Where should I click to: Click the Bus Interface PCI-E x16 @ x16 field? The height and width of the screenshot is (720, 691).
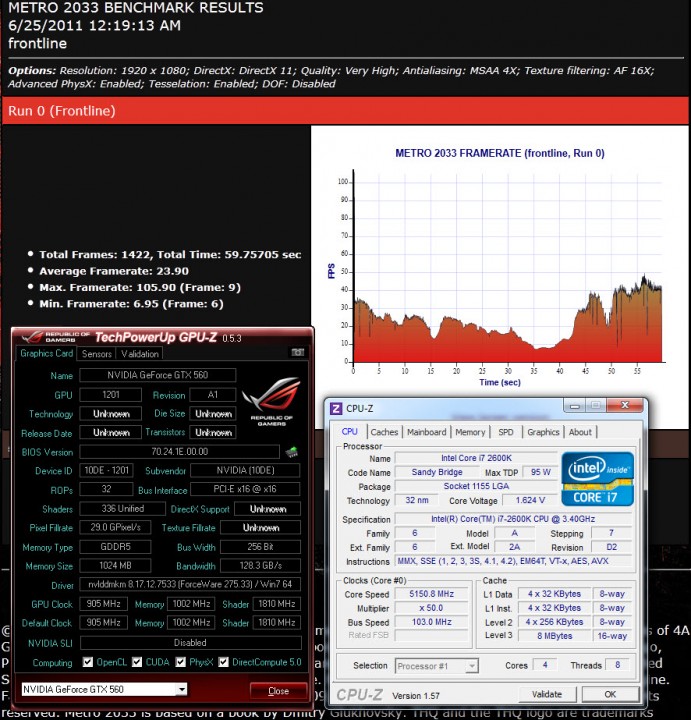[245, 489]
